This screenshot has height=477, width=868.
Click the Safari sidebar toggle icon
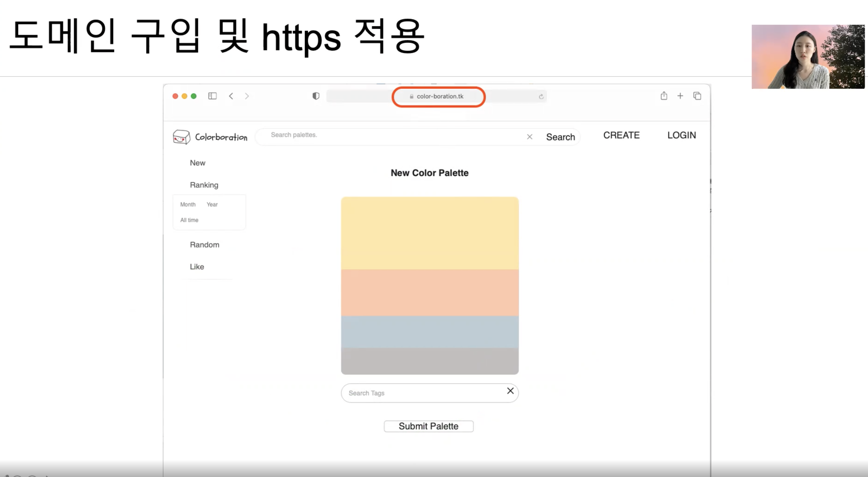(x=212, y=96)
